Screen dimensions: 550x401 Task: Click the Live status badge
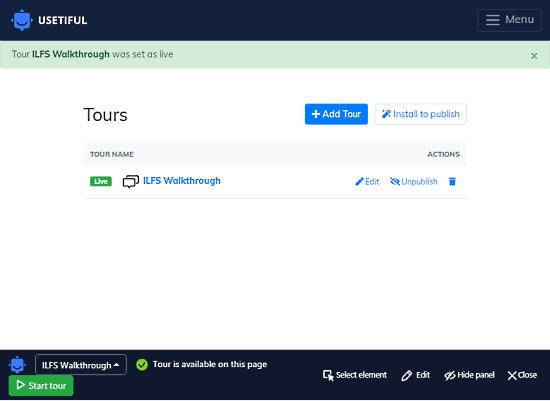click(x=101, y=181)
